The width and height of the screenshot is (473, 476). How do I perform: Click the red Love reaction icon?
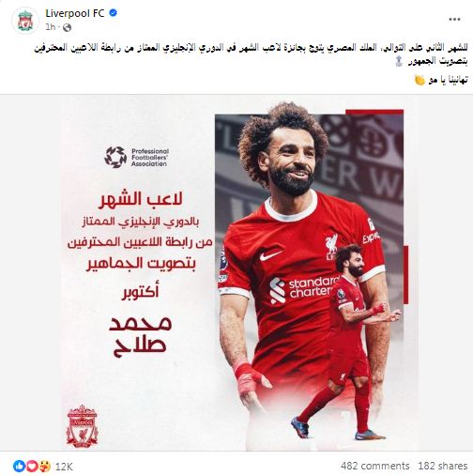pyautogui.click(x=32, y=467)
